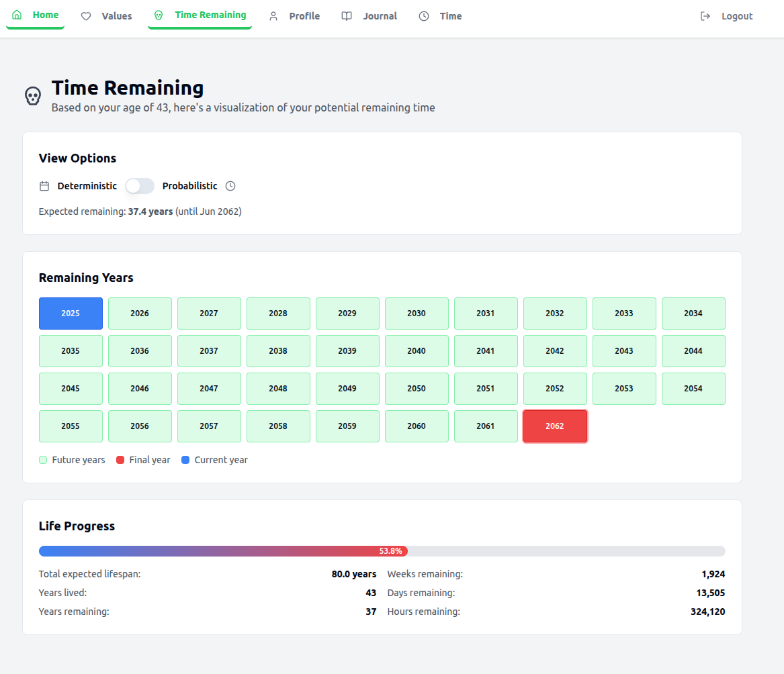Click the calendar icon beside Deterministic
The height and width of the screenshot is (674, 784).
[x=44, y=186]
